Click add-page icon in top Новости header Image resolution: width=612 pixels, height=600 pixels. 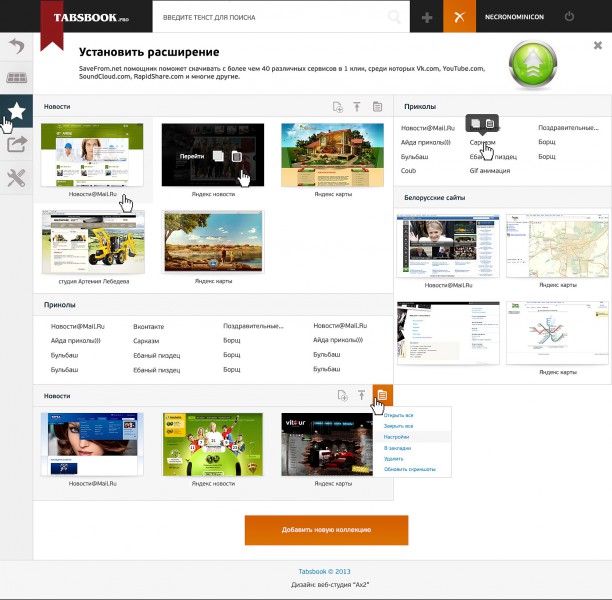[x=338, y=107]
